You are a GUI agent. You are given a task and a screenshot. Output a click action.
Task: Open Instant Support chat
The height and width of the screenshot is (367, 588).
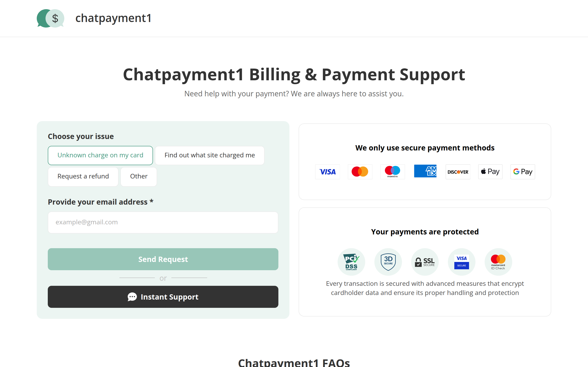163,297
